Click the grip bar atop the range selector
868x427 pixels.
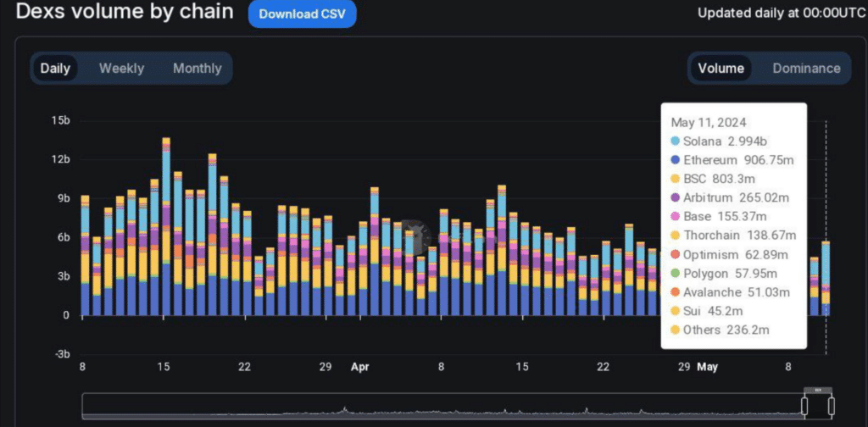(819, 390)
